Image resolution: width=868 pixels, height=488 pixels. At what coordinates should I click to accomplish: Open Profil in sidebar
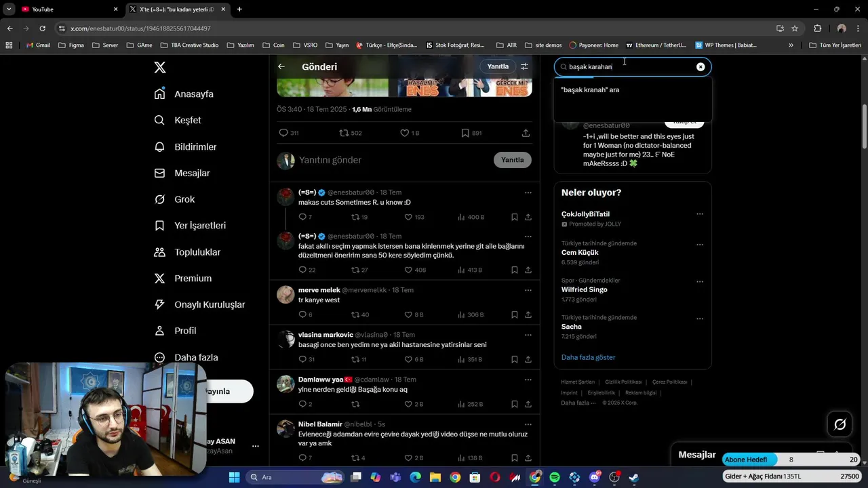(176, 331)
